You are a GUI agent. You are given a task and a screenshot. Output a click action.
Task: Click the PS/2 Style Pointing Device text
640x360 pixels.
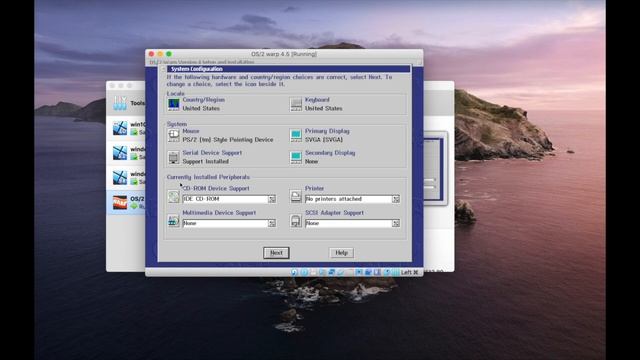click(228, 140)
